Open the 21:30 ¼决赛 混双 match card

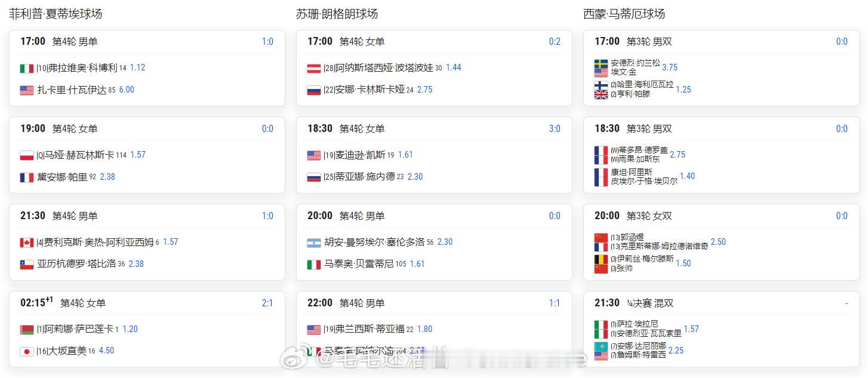721,328
